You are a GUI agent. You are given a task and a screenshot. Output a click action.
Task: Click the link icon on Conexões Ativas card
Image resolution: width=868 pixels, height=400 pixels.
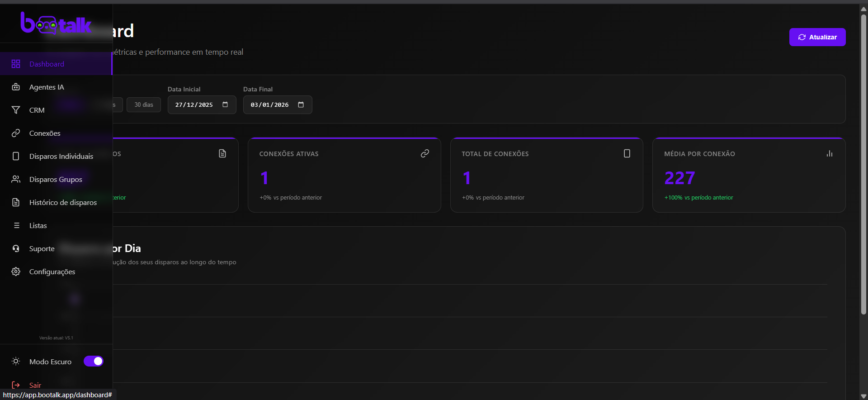425,154
